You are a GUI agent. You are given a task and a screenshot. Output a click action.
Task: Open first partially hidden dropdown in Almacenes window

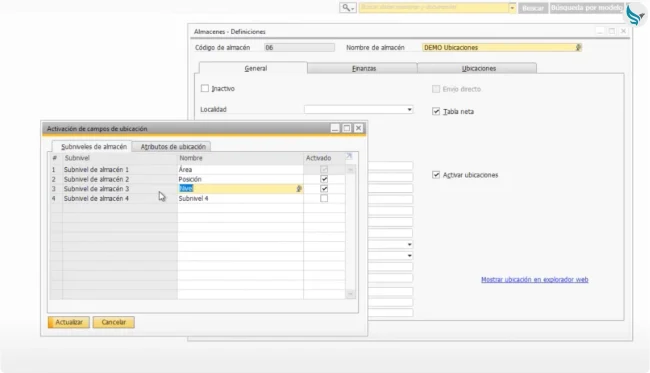coord(409,245)
